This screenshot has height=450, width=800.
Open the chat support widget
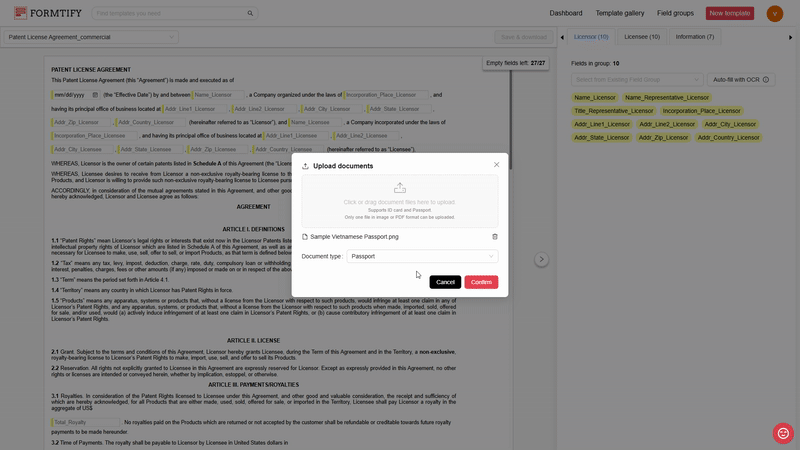click(x=783, y=433)
